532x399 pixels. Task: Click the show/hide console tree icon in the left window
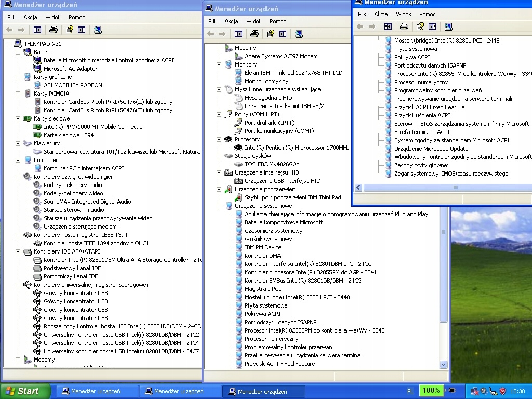tap(37, 30)
